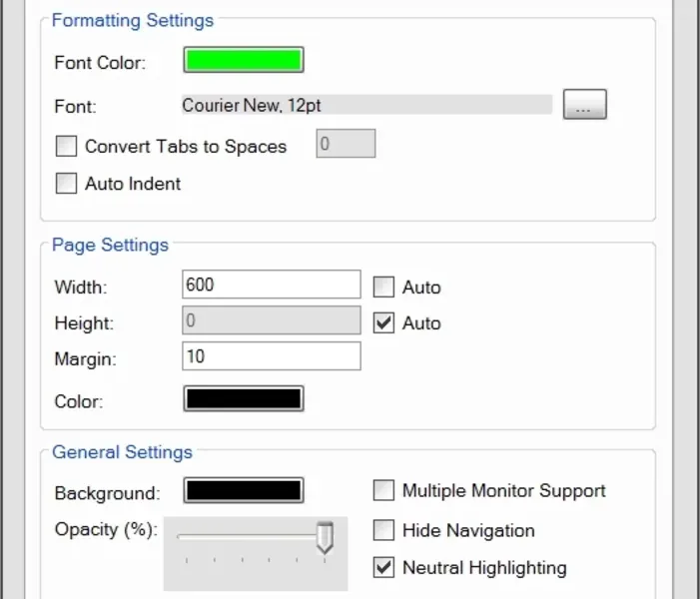The height and width of the screenshot is (599, 700).
Task: Enable Convert Tabs to Spaces checkbox
Action: point(66,147)
